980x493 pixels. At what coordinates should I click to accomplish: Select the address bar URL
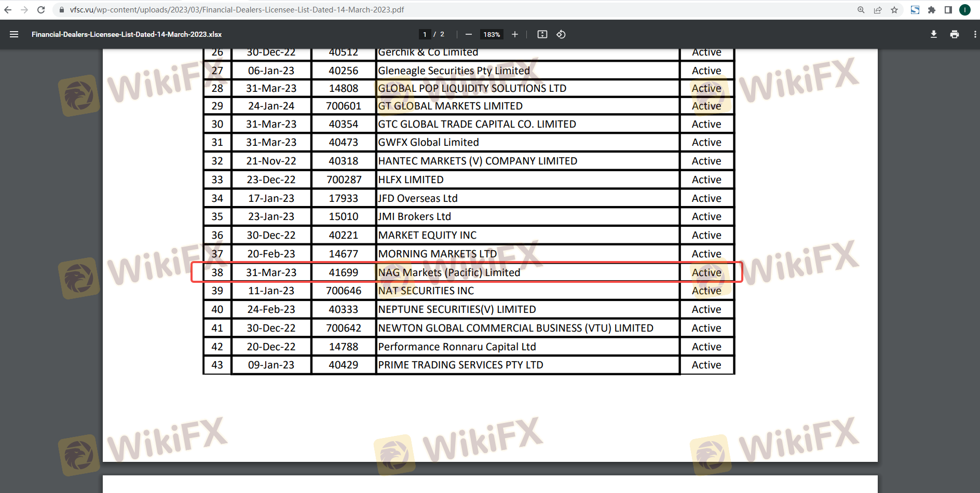pos(237,10)
